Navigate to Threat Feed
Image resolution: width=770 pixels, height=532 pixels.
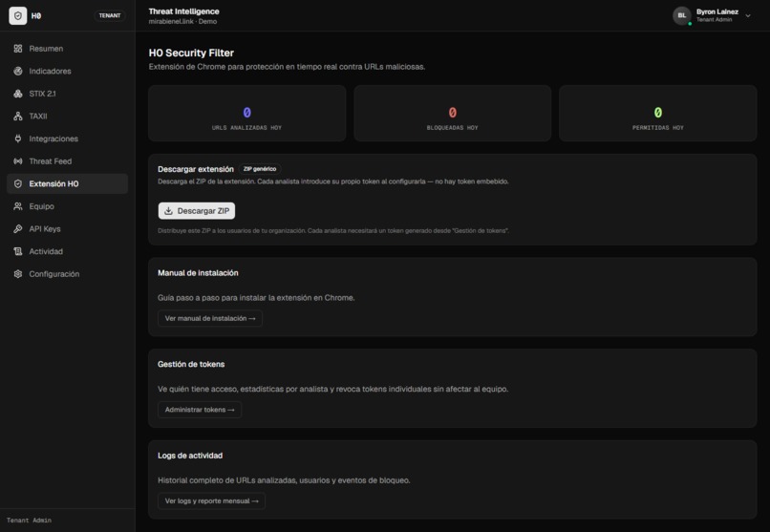(67, 161)
